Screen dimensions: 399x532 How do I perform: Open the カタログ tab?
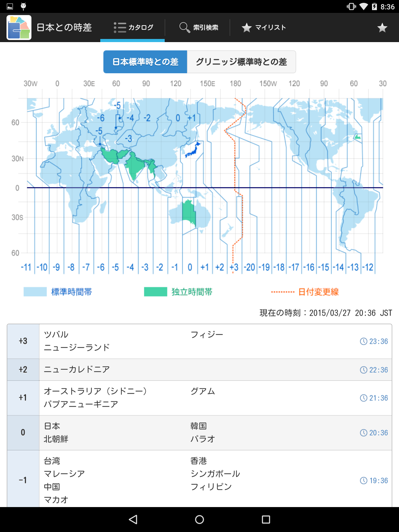coord(132,28)
